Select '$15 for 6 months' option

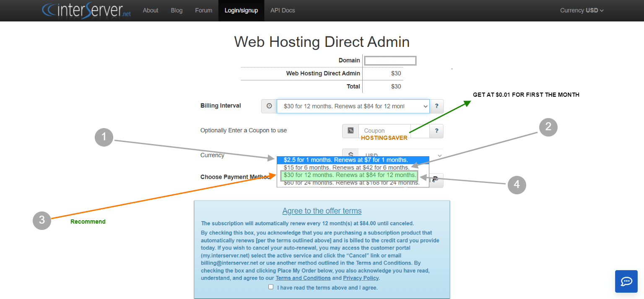click(353, 168)
